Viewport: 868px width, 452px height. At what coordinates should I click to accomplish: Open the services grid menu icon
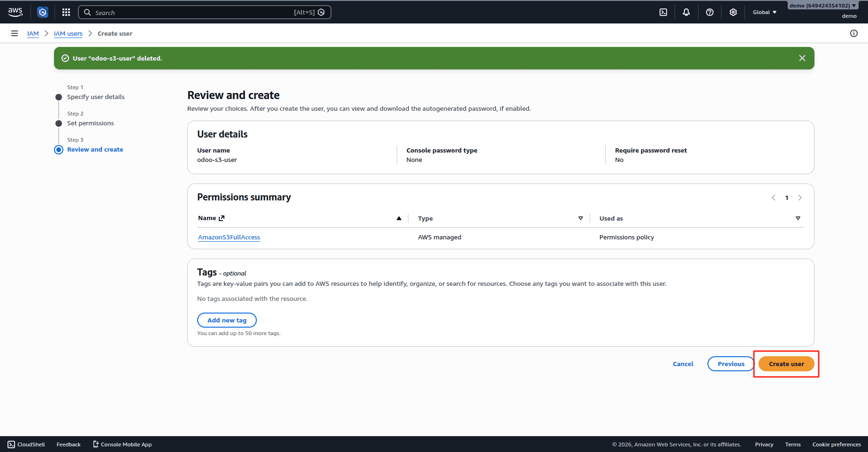pyautogui.click(x=66, y=12)
